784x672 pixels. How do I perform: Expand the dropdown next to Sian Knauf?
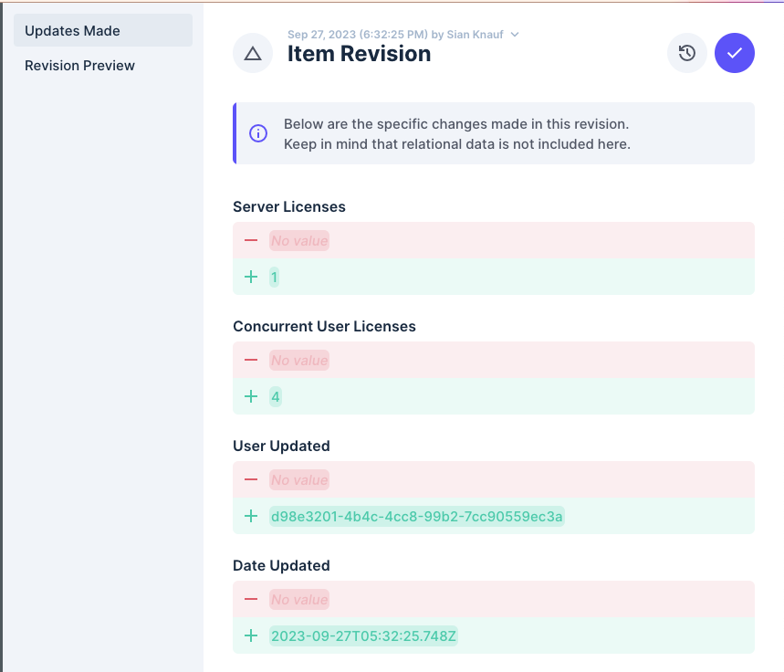coord(514,35)
